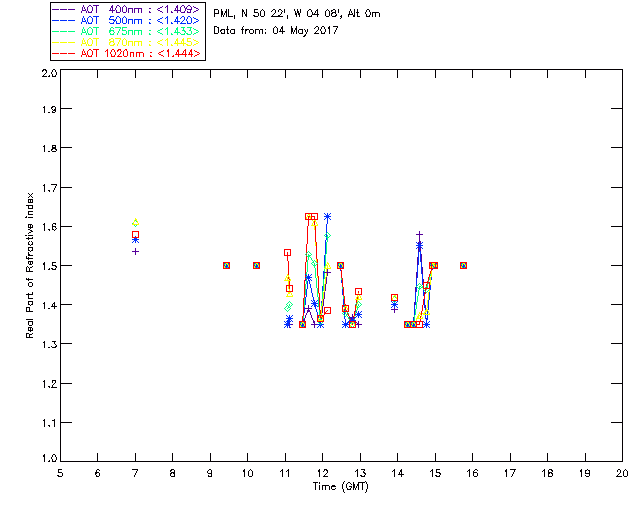The width and height of the screenshot is (640, 512).
Task: Click the 1.8 y-axis tick label
Action: 49,148
